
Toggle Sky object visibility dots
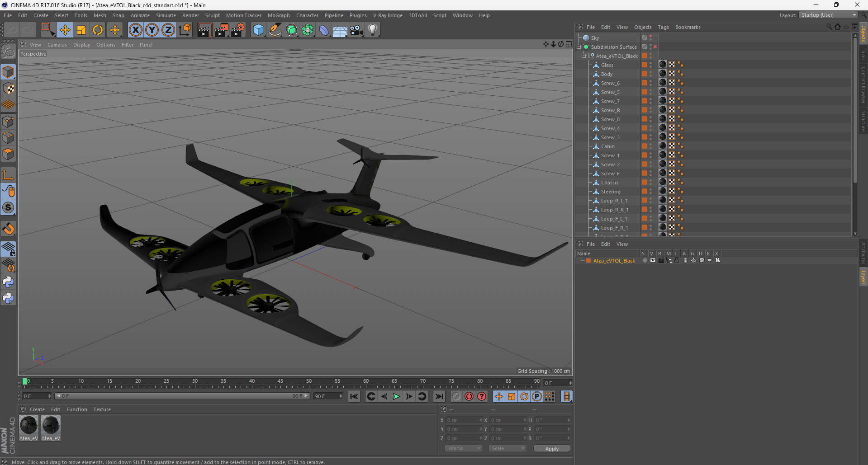click(x=651, y=38)
